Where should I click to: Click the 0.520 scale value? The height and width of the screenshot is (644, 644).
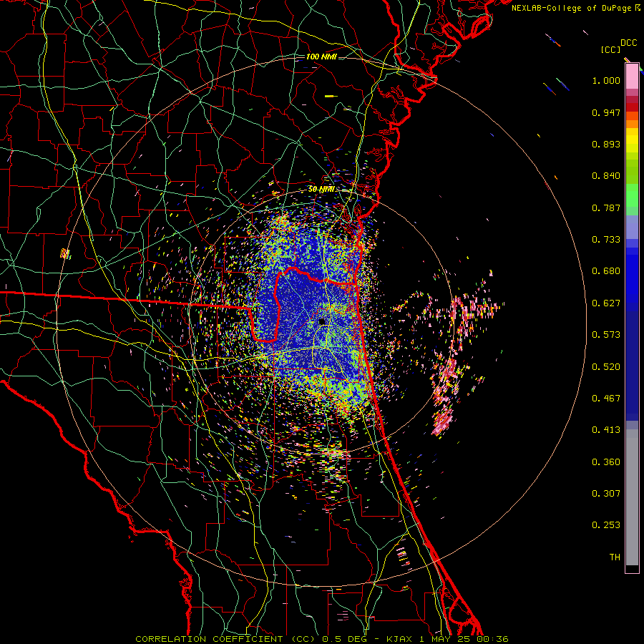point(606,367)
